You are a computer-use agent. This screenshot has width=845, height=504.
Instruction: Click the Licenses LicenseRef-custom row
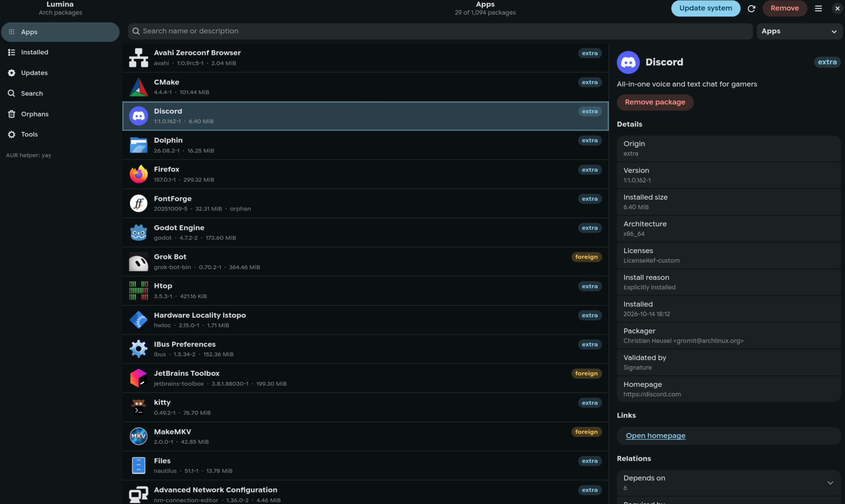coord(728,256)
